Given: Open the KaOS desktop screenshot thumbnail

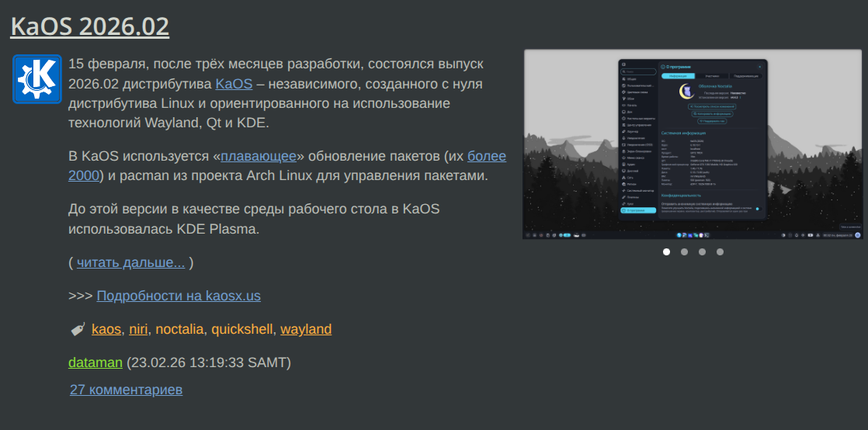Looking at the screenshot, I should pyautogui.click(x=693, y=144).
